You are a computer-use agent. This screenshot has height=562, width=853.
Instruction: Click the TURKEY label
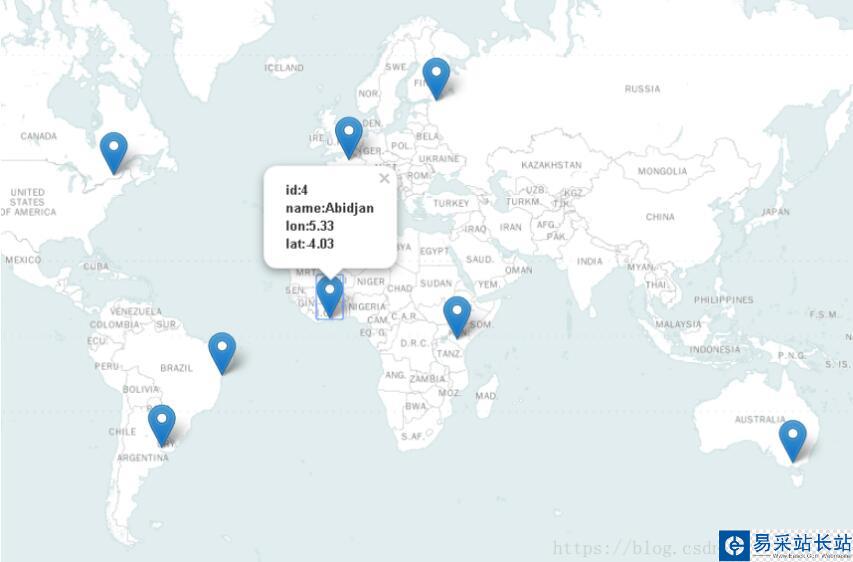451,203
